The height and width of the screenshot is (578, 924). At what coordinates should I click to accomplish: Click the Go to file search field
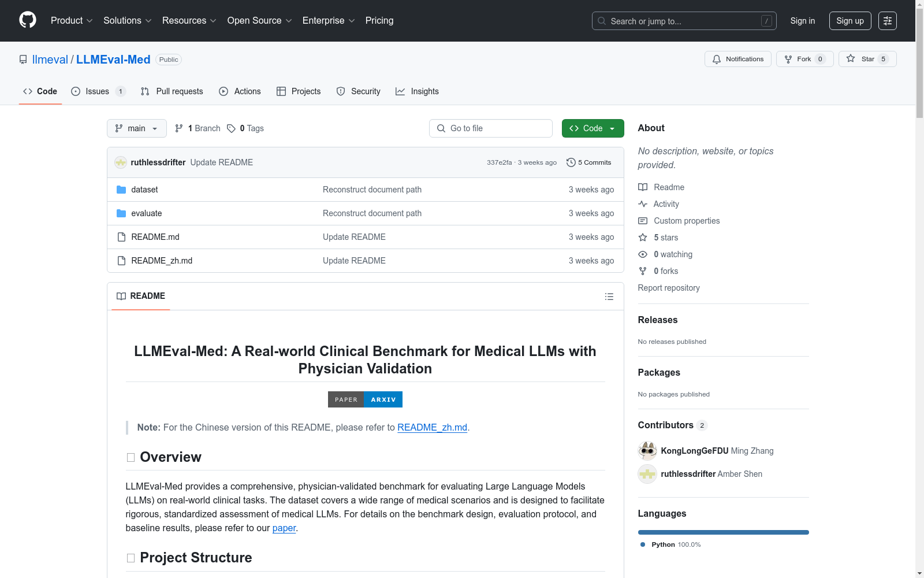(x=491, y=128)
